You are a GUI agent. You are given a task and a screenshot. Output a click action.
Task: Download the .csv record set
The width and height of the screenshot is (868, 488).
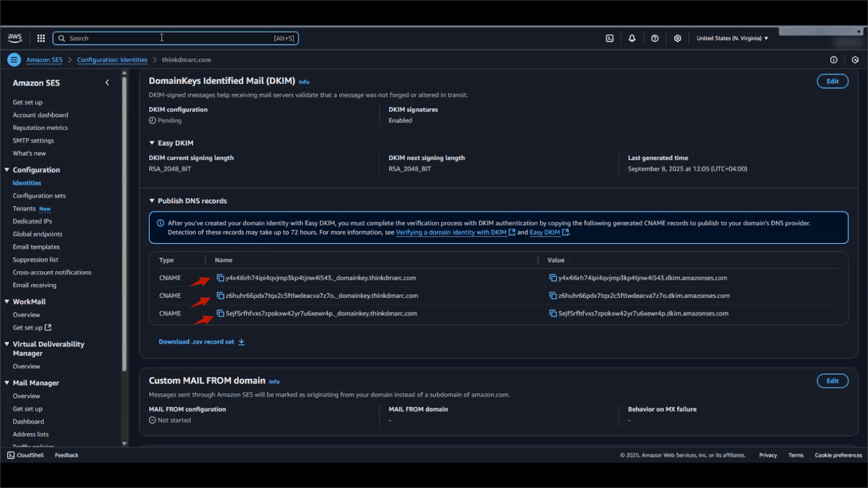coord(197,341)
